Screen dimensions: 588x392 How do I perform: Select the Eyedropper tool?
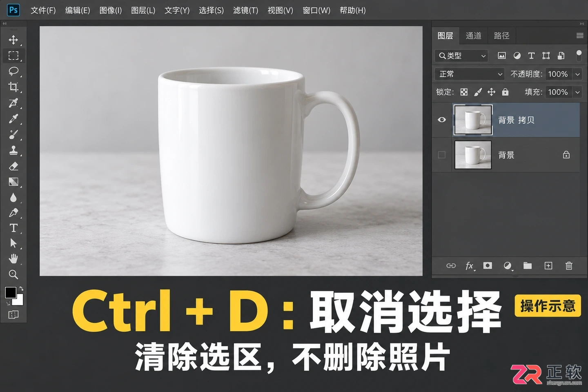click(13, 119)
